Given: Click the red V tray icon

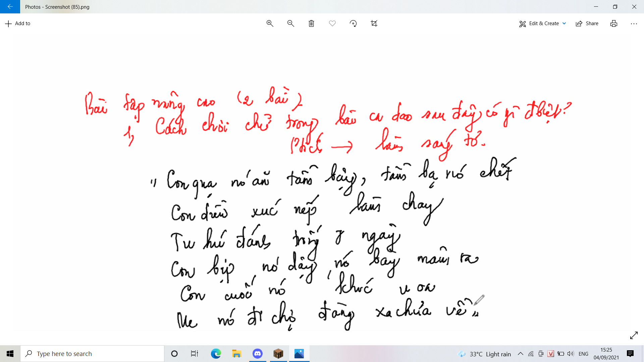Looking at the screenshot, I should coord(550,354).
